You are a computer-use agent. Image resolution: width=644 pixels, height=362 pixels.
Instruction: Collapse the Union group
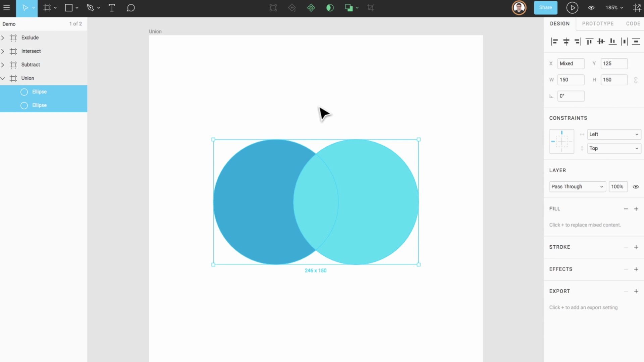tap(3, 78)
